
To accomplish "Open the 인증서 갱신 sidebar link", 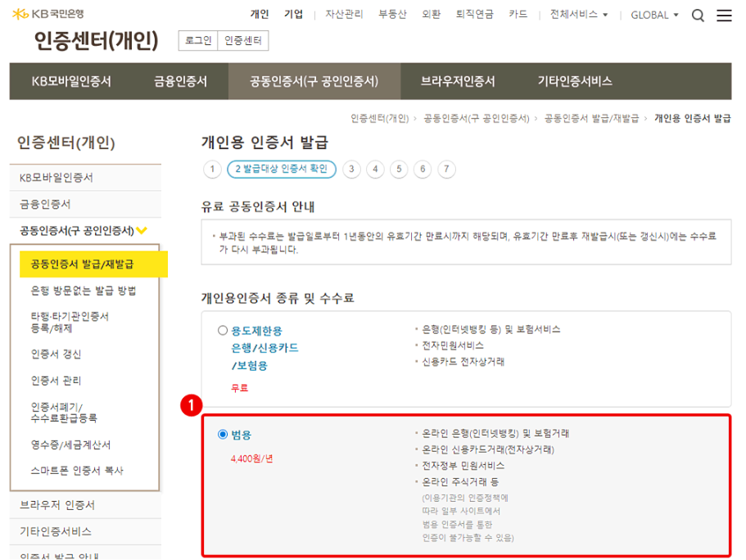I will [56, 354].
